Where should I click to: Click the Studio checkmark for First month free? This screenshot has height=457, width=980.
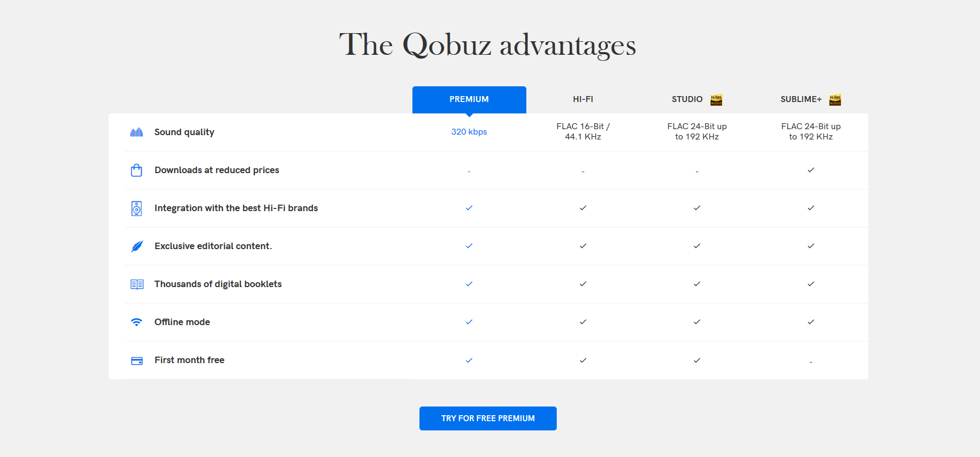point(697,360)
